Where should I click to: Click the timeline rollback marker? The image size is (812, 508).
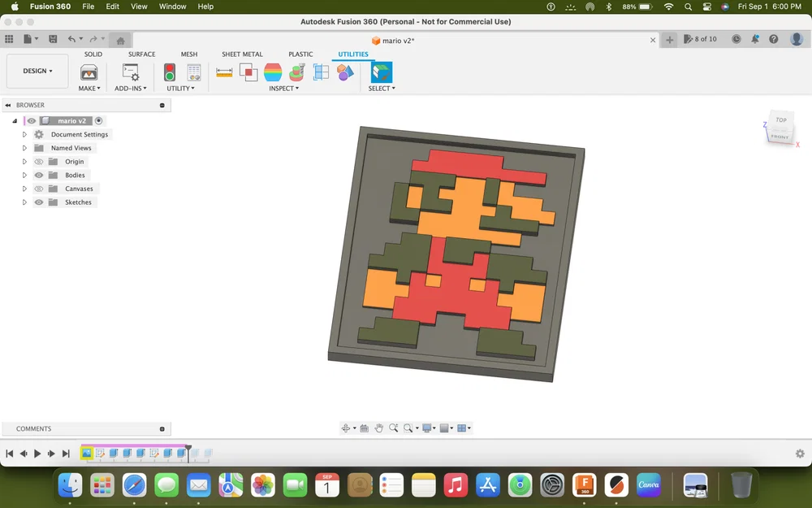click(188, 452)
